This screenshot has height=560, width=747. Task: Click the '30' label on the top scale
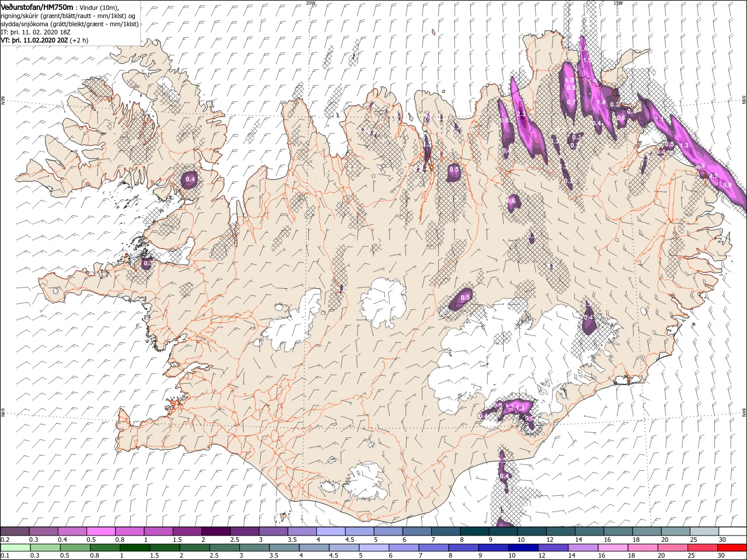tap(722, 540)
